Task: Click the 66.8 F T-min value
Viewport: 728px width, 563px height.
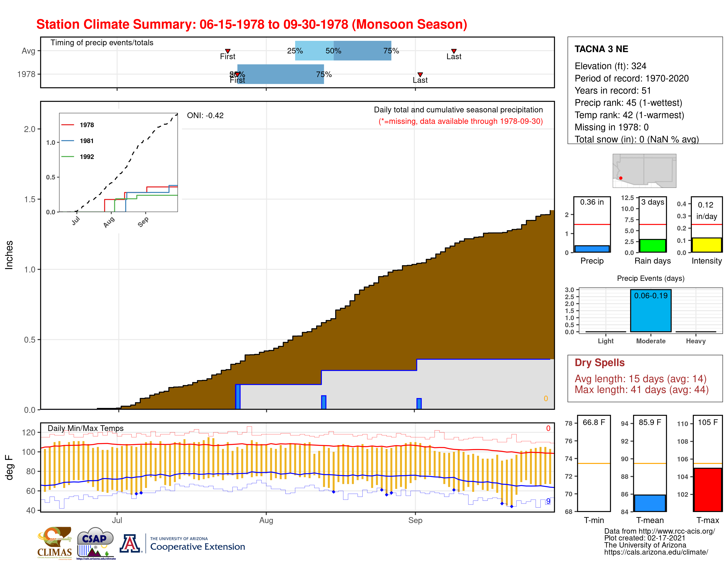Action: coord(594,422)
